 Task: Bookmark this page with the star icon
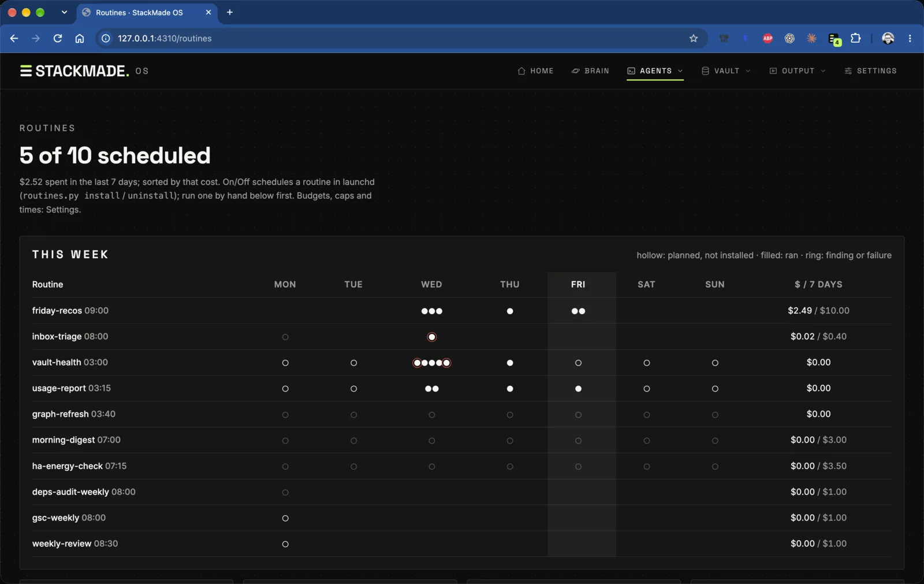pyautogui.click(x=694, y=38)
